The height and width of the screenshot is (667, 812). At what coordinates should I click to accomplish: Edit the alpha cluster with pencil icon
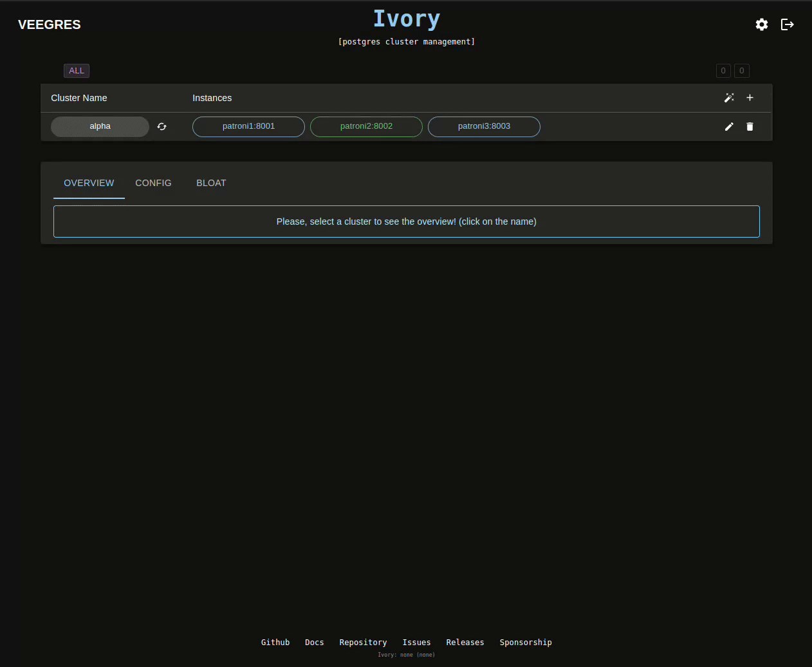(x=729, y=127)
